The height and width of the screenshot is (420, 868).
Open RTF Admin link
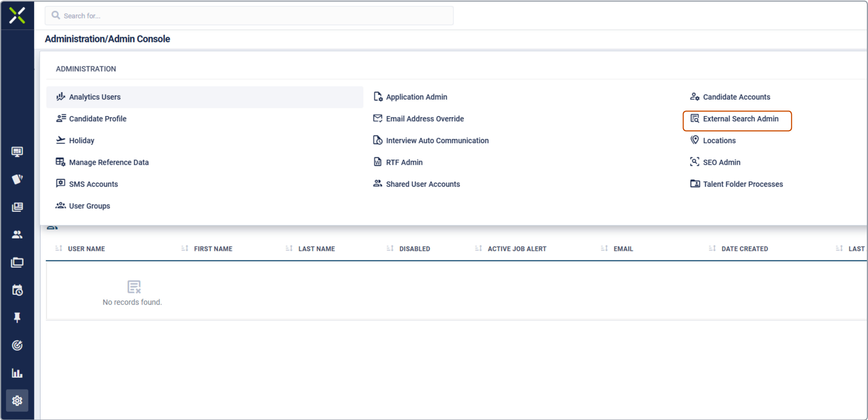pos(404,162)
